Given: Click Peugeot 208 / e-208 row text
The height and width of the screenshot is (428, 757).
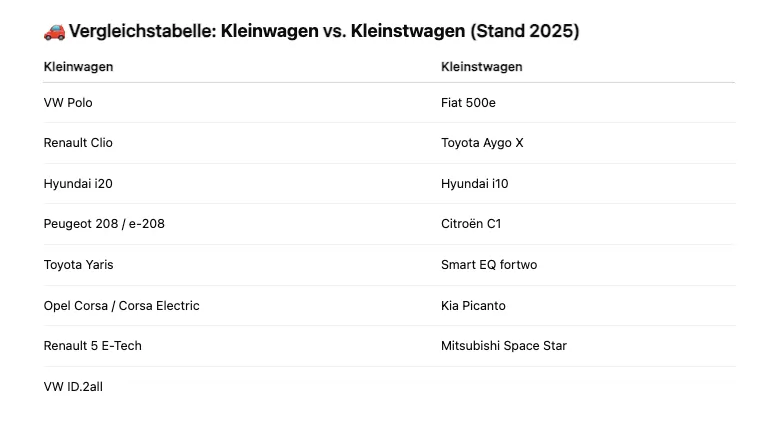Looking at the screenshot, I should [x=104, y=224].
